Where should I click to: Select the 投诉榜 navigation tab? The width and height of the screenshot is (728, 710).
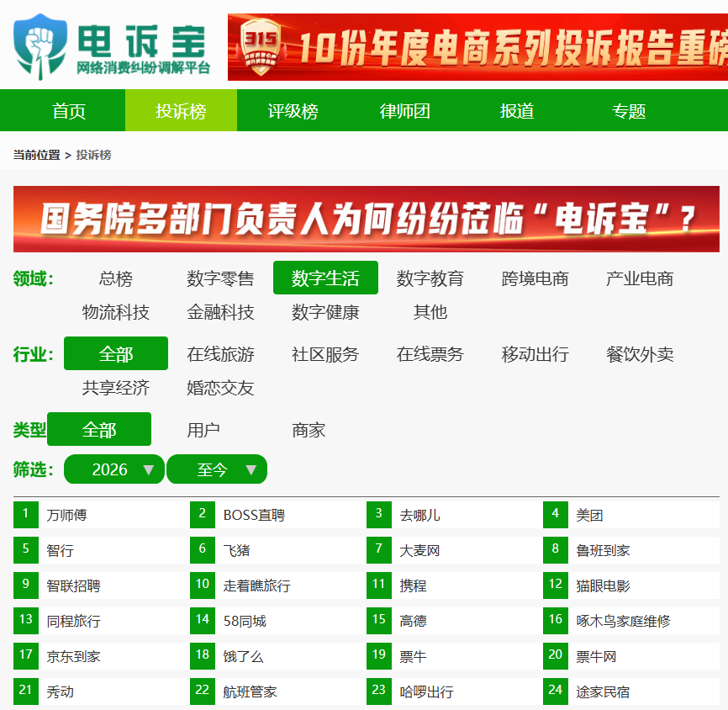(181, 110)
